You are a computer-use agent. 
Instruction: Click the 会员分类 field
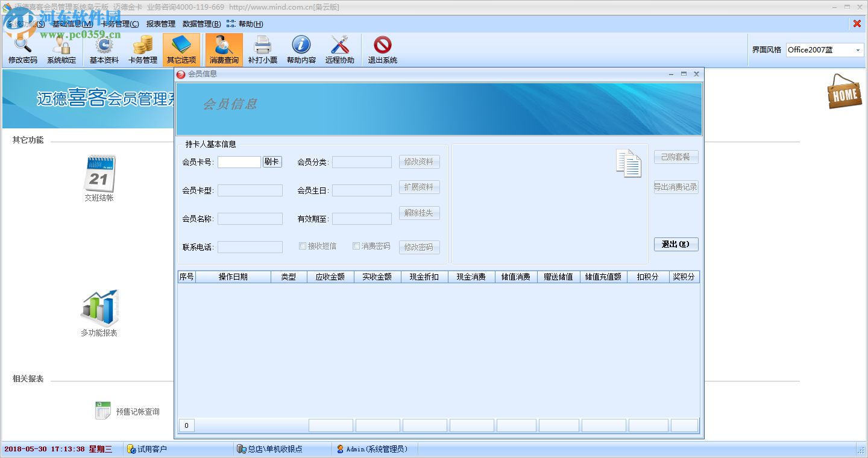(362, 162)
